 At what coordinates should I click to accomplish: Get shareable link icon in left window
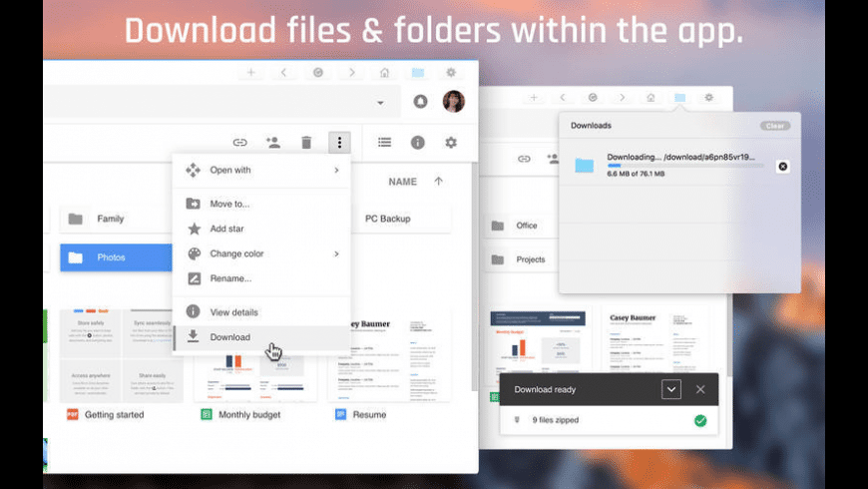pyautogui.click(x=239, y=143)
